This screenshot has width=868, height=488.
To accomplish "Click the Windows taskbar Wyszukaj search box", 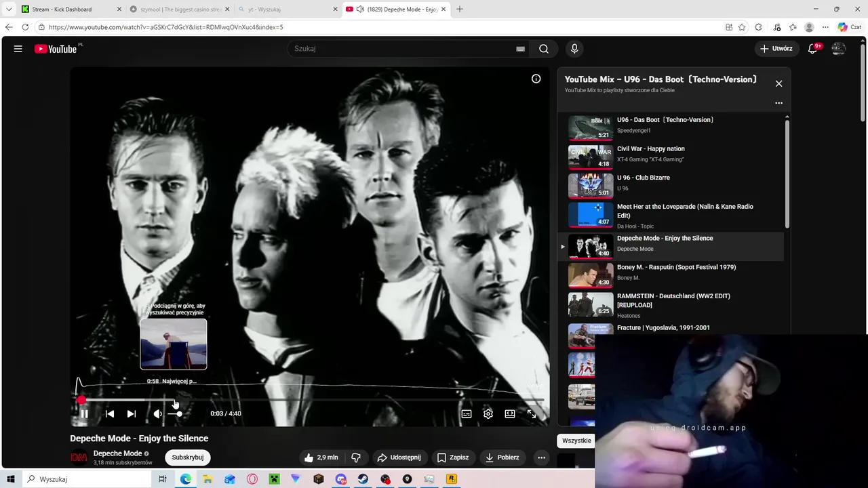I will (88, 479).
